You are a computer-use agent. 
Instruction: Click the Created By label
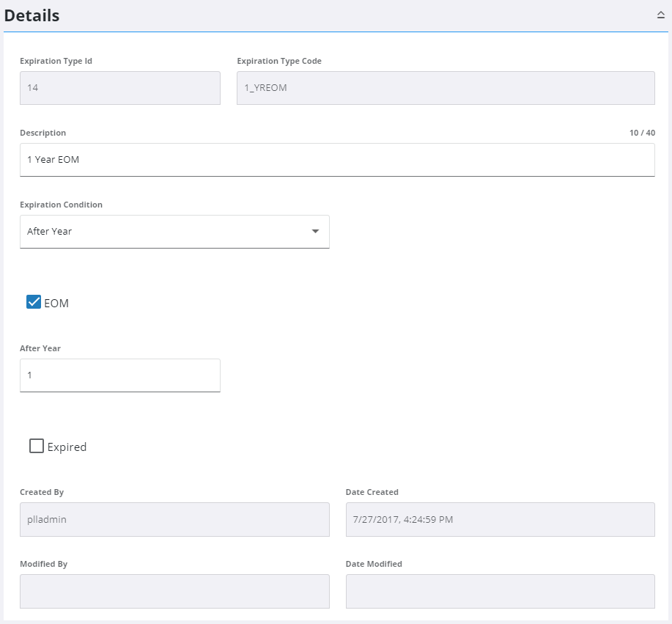[42, 492]
